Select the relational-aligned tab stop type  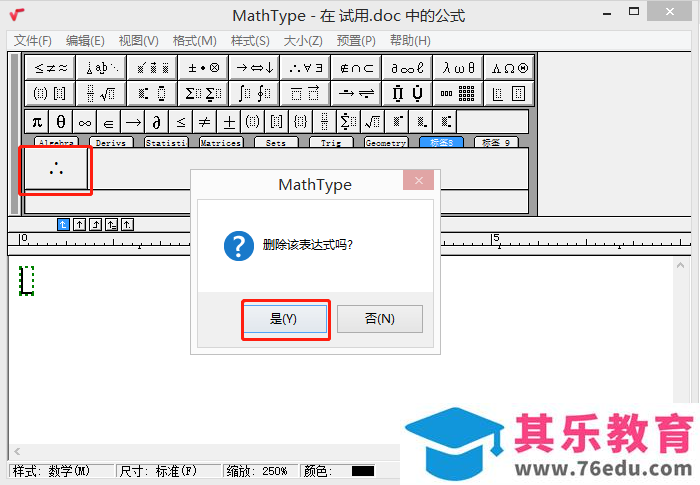point(112,224)
